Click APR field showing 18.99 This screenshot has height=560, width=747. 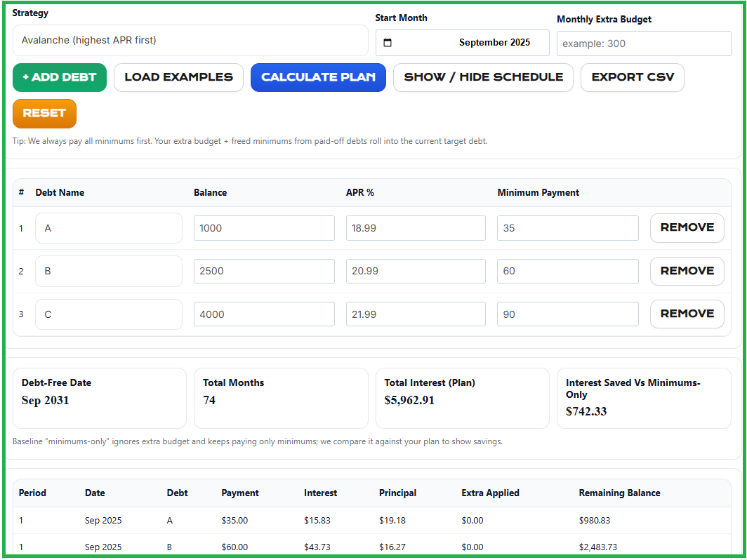click(x=416, y=228)
